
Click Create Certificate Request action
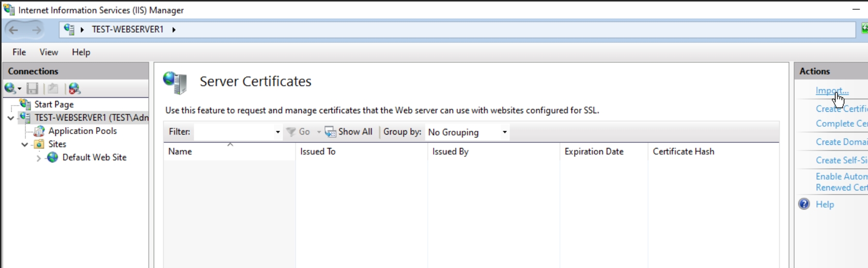[x=842, y=109]
